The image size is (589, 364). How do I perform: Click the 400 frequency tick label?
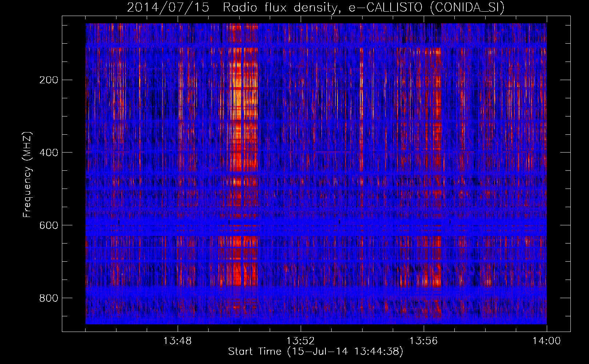tap(49, 153)
